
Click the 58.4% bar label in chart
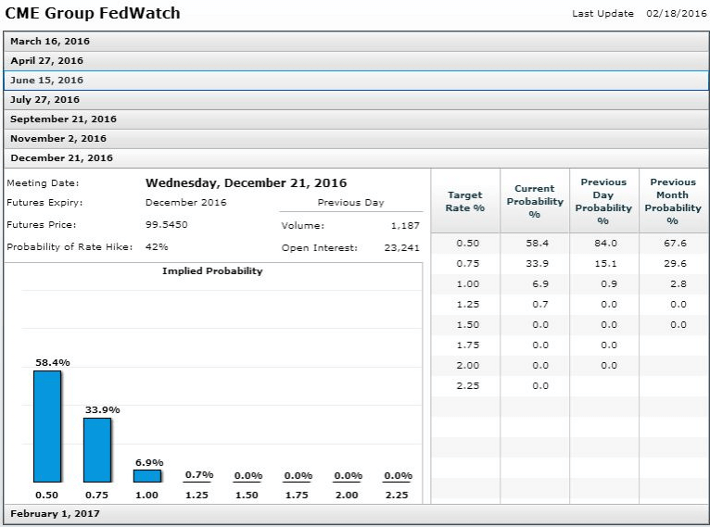point(53,363)
